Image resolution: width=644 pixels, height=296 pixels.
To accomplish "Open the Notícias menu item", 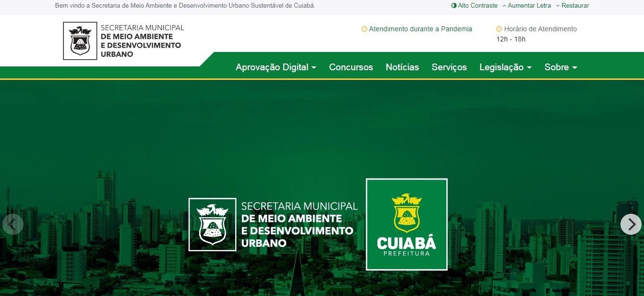I will point(402,67).
